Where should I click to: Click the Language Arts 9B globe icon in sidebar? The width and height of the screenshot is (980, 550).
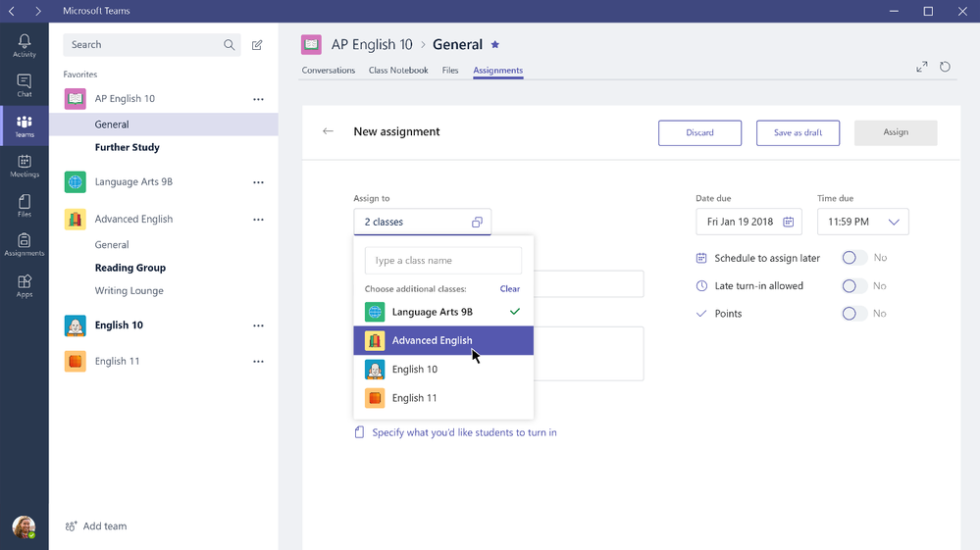tap(75, 181)
